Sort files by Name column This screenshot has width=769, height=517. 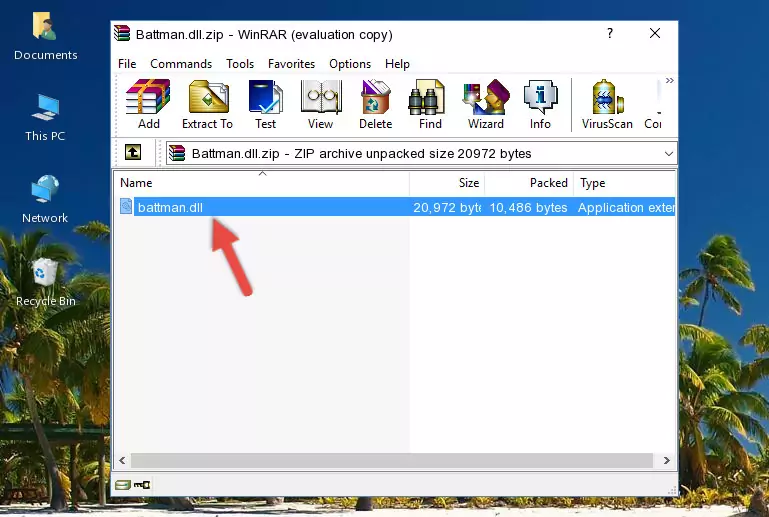(x=262, y=183)
